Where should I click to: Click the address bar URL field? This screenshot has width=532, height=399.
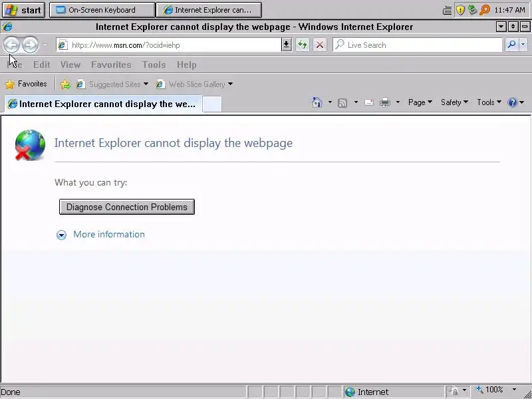[169, 45]
